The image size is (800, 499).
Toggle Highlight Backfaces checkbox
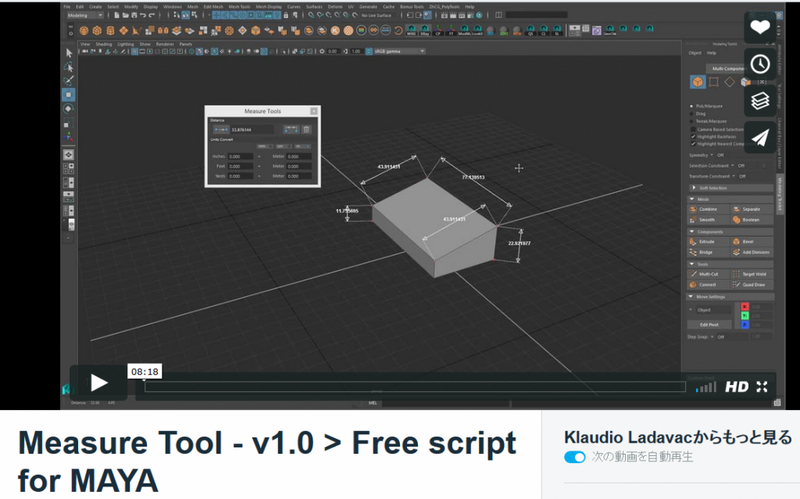[x=693, y=137]
